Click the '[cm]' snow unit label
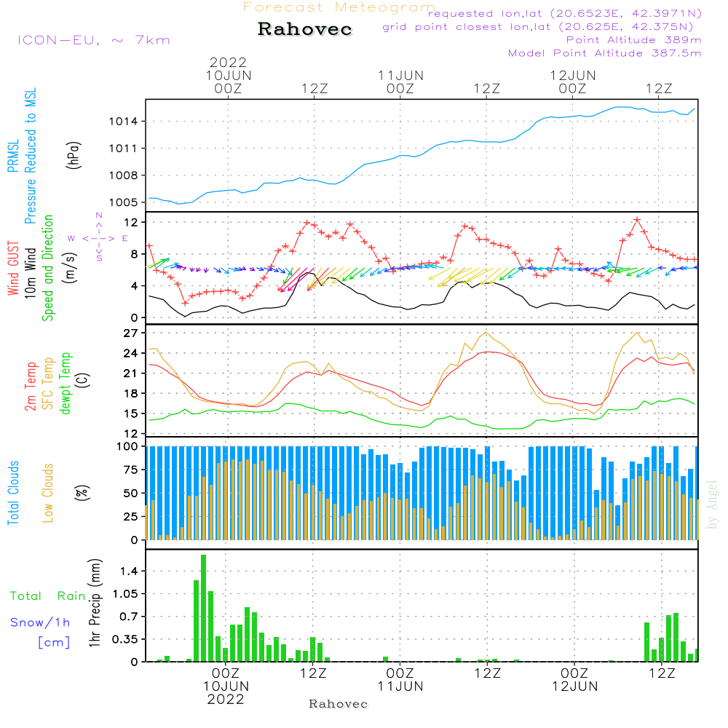 pos(54,643)
